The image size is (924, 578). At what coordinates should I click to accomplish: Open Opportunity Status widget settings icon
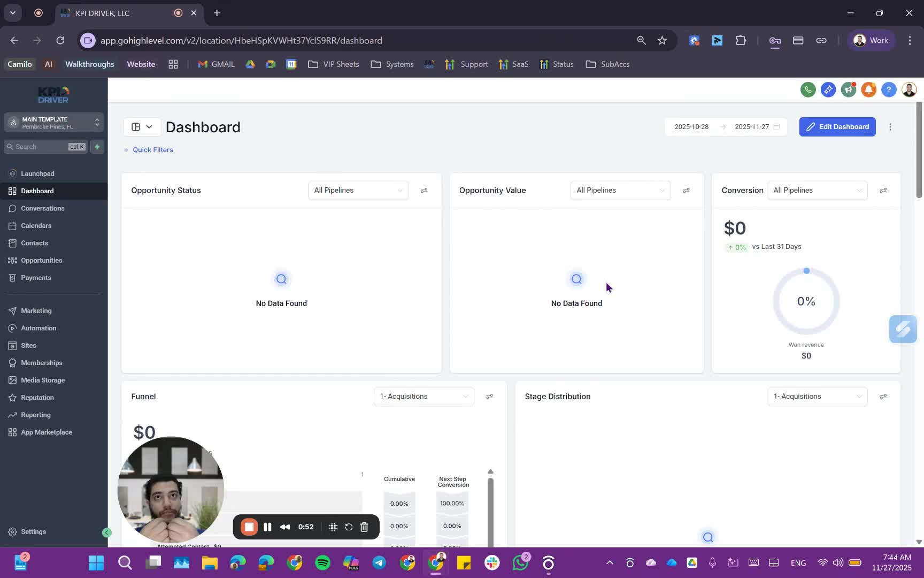(x=424, y=191)
